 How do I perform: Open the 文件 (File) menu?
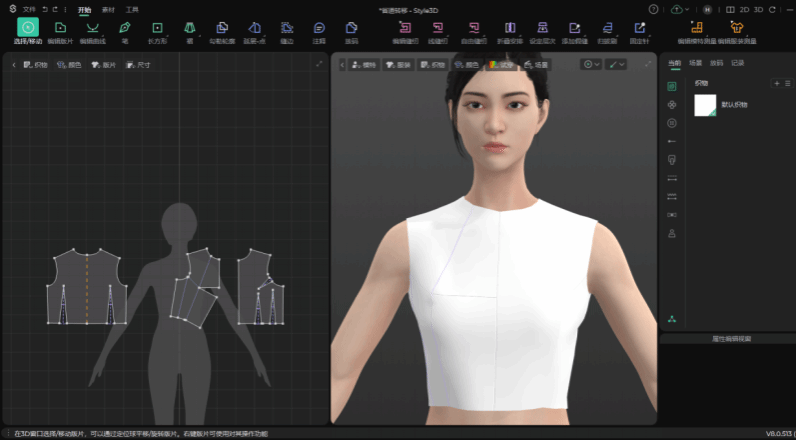(x=28, y=8)
